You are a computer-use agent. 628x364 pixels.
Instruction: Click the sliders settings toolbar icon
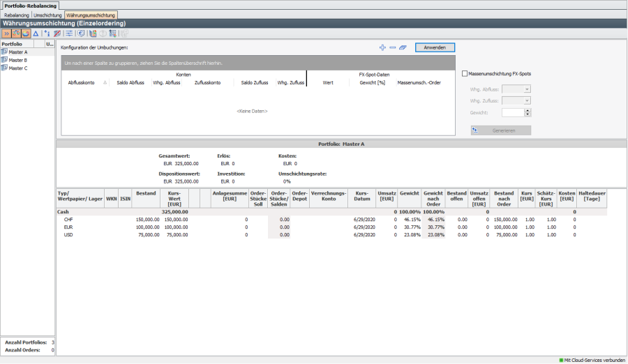(69, 33)
